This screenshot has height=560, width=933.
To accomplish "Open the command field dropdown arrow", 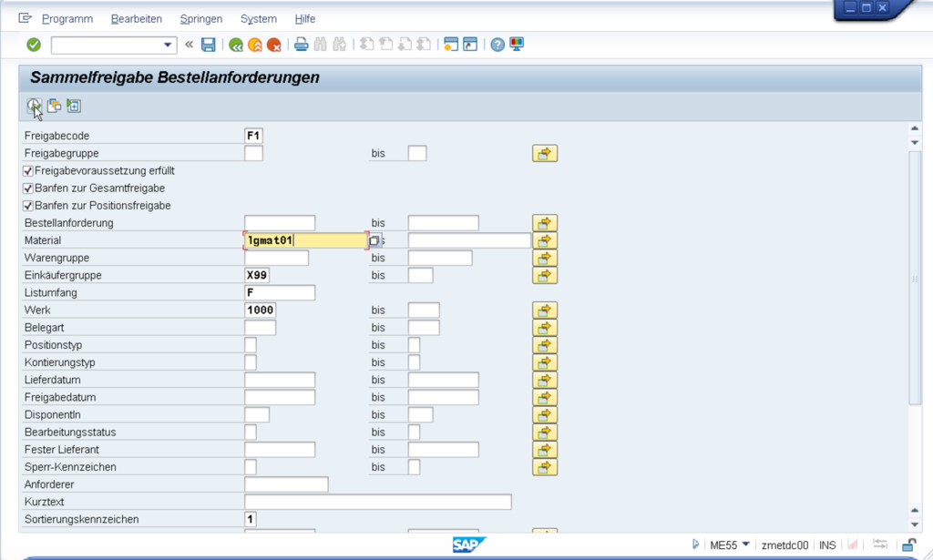I will (168, 45).
